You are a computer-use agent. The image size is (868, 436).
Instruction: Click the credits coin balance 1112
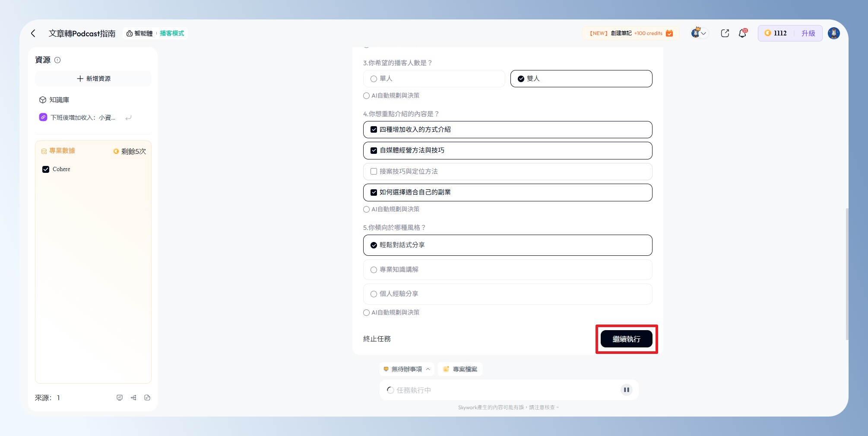pyautogui.click(x=776, y=33)
